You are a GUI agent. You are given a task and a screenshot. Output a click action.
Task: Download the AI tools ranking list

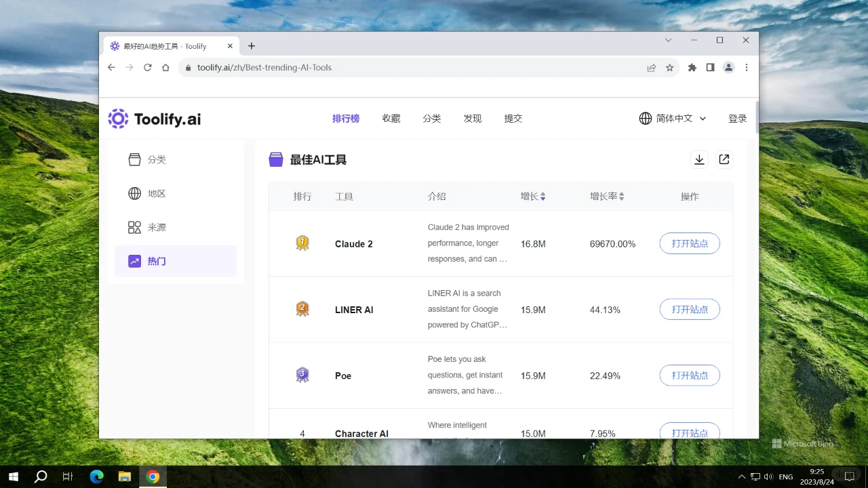pos(699,159)
